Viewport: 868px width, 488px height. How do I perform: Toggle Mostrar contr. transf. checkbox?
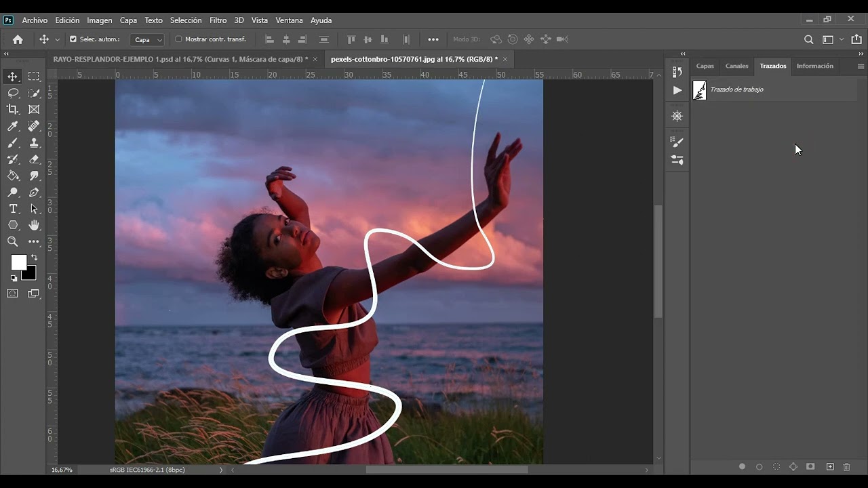179,39
